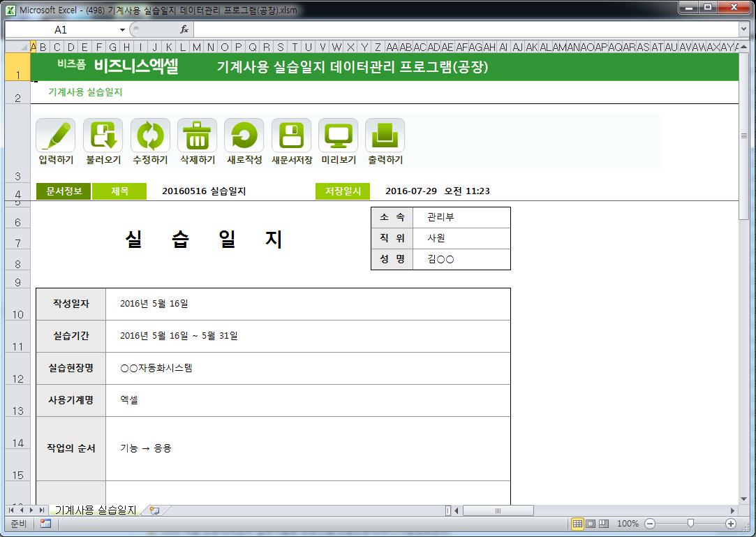Click the 사용기계명 label cell
The height and width of the screenshot is (537, 756).
[x=71, y=400]
